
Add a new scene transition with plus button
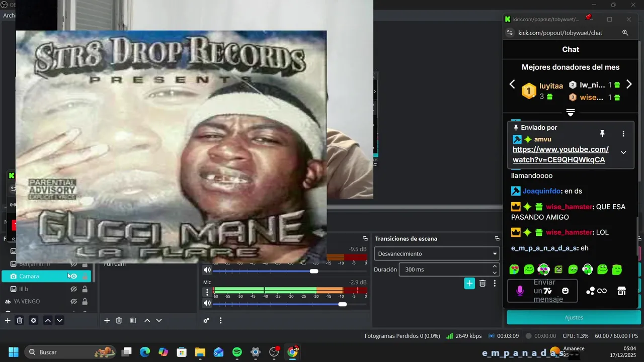pos(469,284)
